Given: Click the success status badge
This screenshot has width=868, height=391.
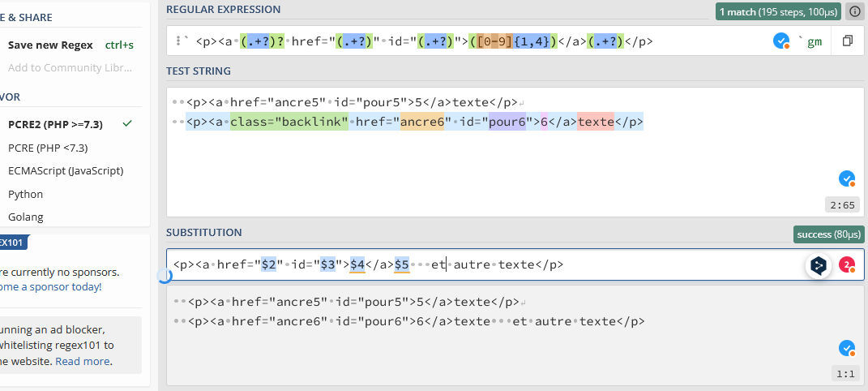Looking at the screenshot, I should (x=829, y=234).
